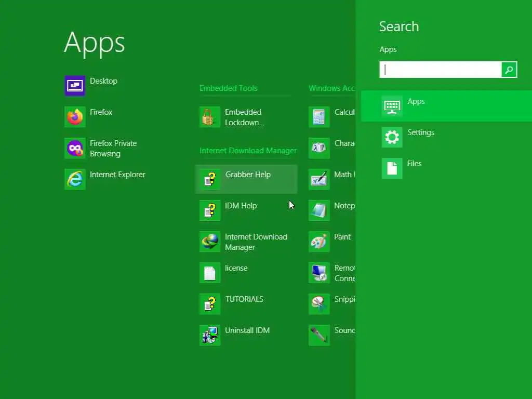Image resolution: width=532 pixels, height=399 pixels.
Task: Click the Uninstall IDM label
Action: pyautogui.click(x=247, y=330)
